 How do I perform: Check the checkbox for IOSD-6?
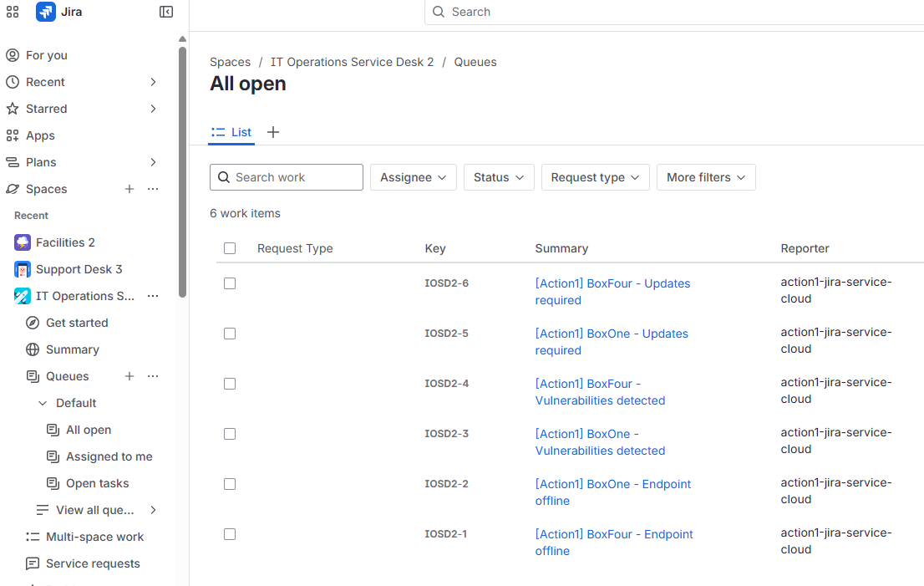tap(229, 283)
